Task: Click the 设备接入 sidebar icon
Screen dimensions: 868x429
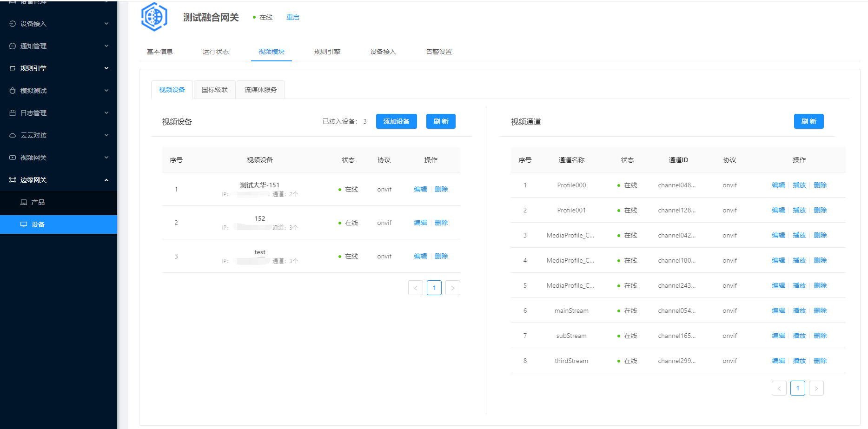Action: click(13, 24)
